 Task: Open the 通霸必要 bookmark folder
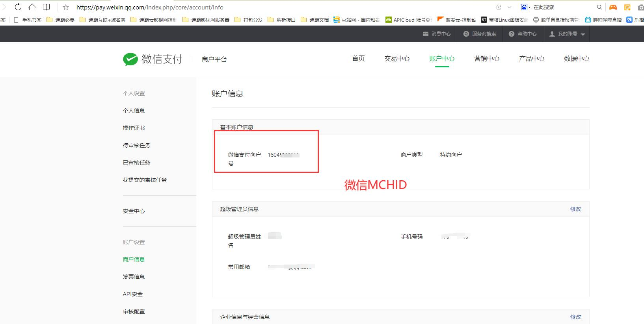[60, 20]
